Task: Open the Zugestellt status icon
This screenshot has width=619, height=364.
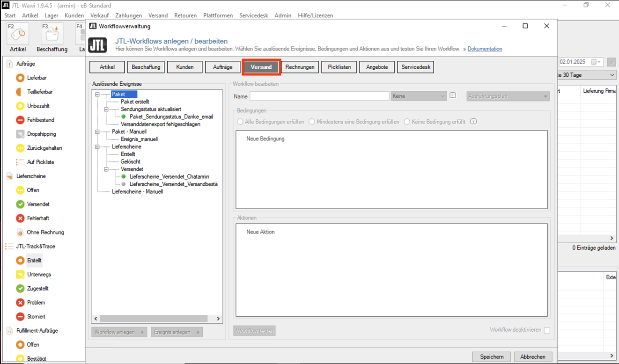Action: point(20,289)
